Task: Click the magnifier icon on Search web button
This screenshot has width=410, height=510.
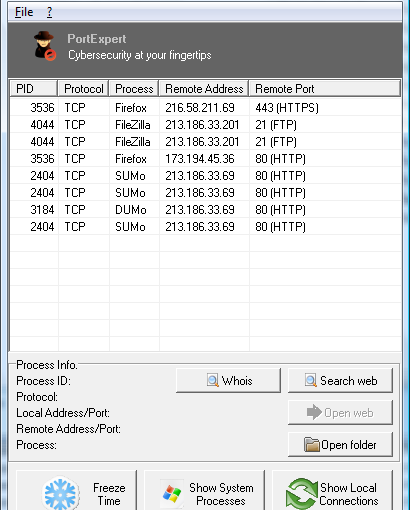Action: (x=311, y=380)
